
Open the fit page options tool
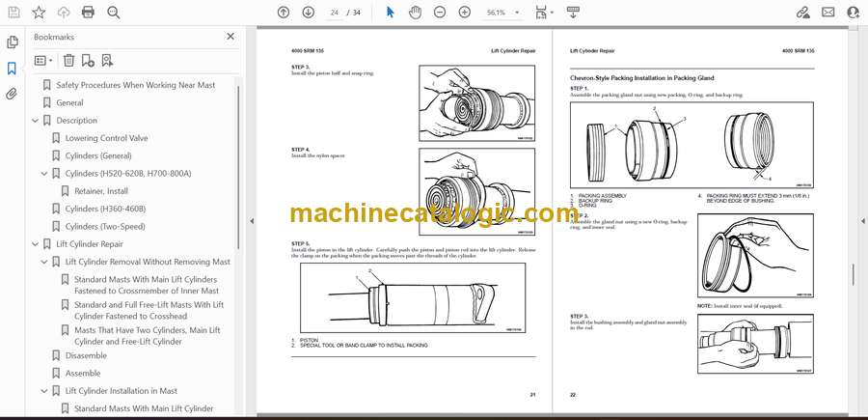click(x=544, y=13)
